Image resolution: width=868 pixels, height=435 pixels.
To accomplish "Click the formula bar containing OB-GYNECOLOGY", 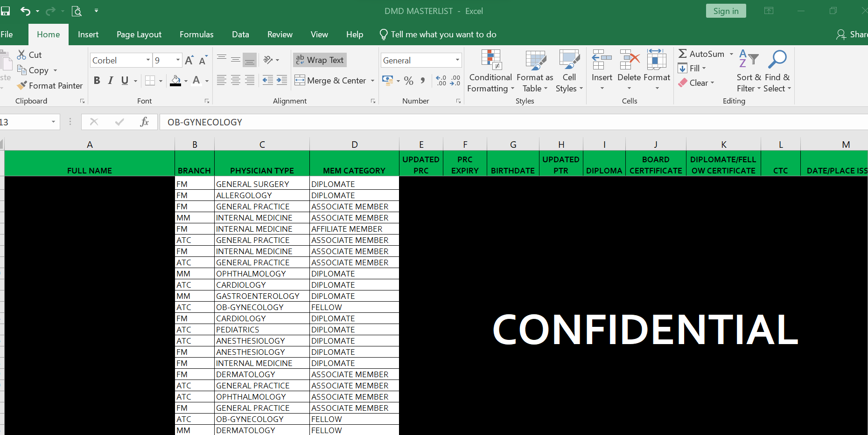I will point(513,122).
